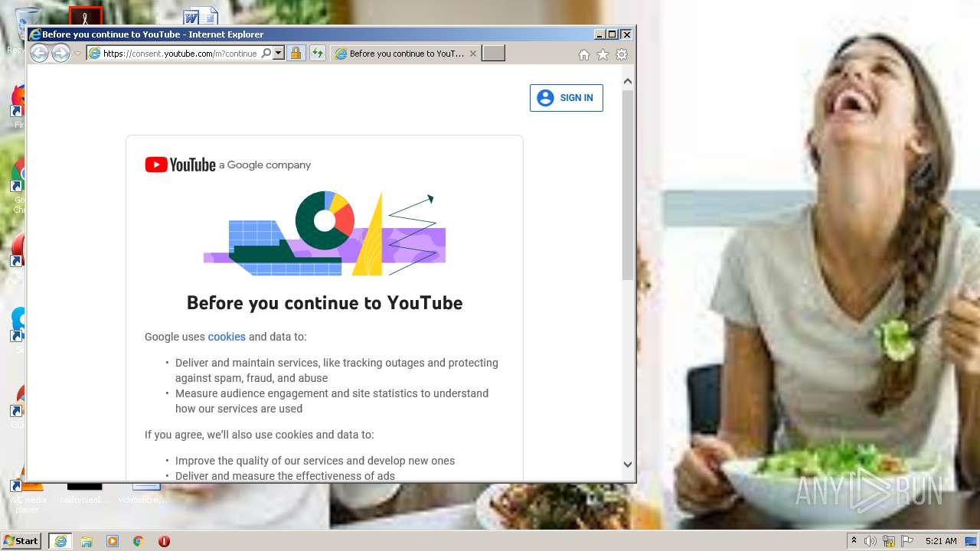Expand the address bar autocomplete dropdown

point(278,54)
